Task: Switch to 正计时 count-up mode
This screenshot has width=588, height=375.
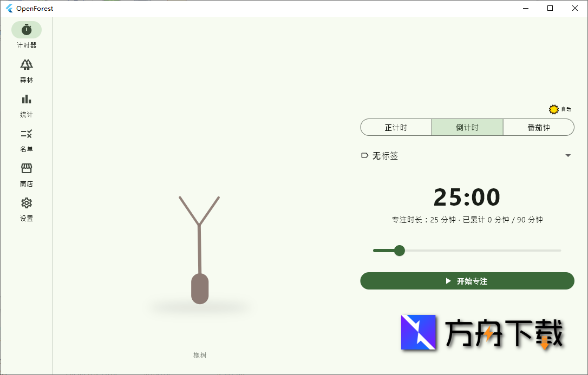Action: (396, 127)
